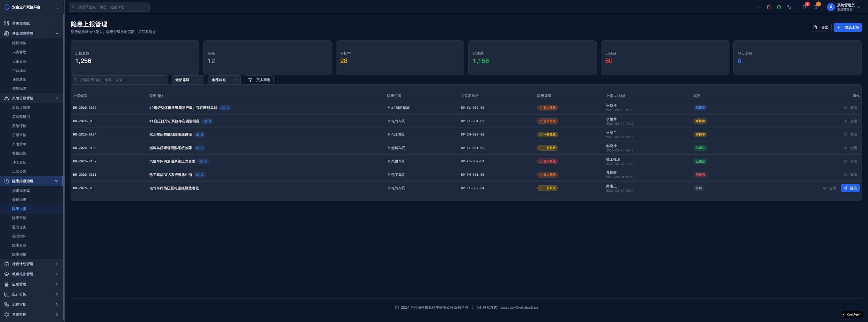Screen dimensions: 868x322
Task: Open 隐患审核 in the sidebar menu
Action: click(x=19, y=218)
